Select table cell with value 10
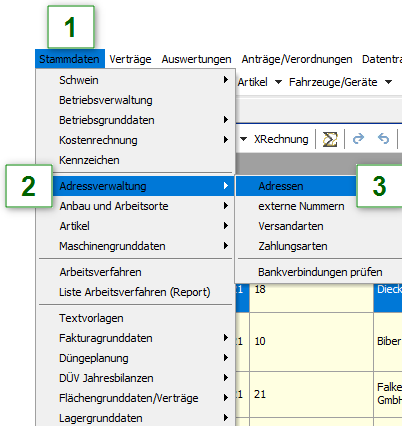The width and height of the screenshot is (402, 426). pos(311,342)
